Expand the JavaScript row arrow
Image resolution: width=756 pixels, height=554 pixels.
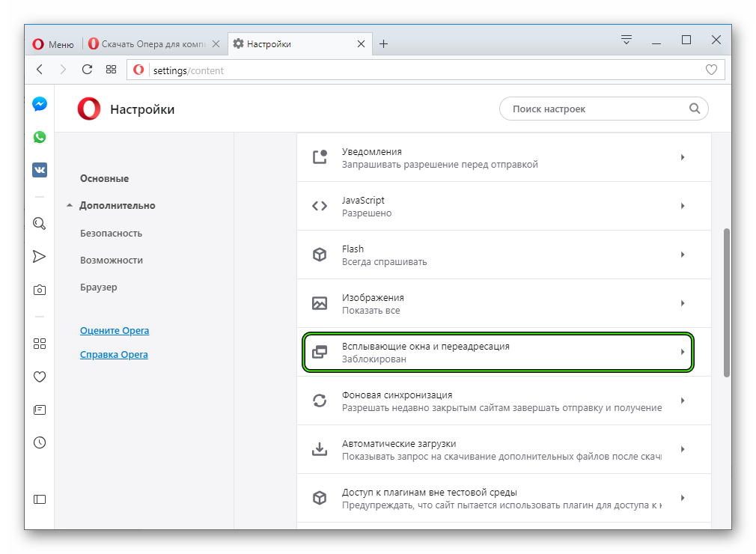pos(683,206)
